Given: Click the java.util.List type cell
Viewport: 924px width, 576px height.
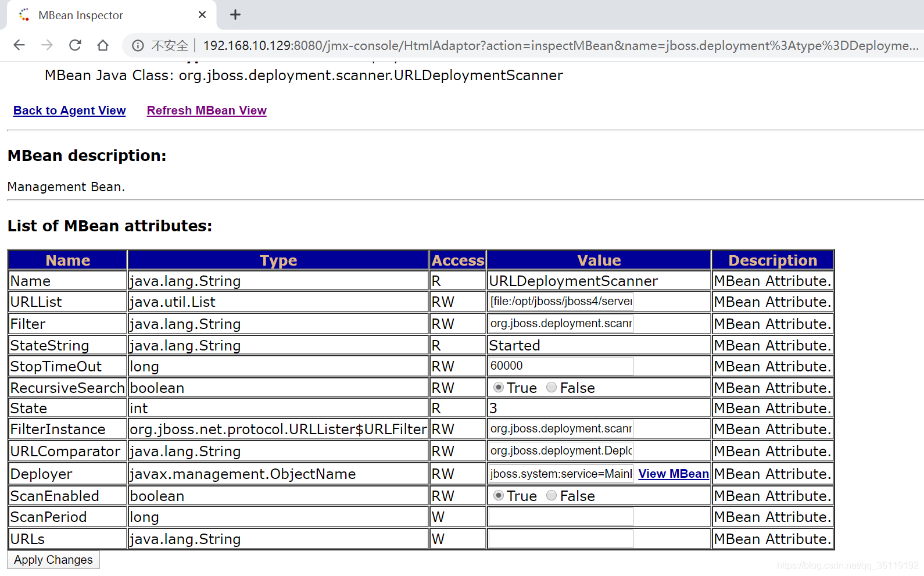Looking at the screenshot, I should point(278,302).
